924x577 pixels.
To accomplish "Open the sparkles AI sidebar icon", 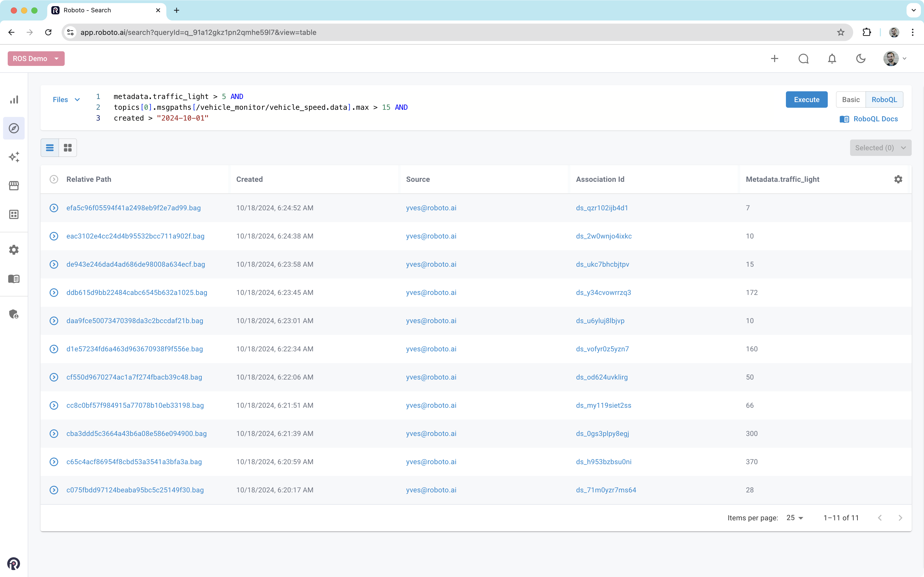I will 14,157.
